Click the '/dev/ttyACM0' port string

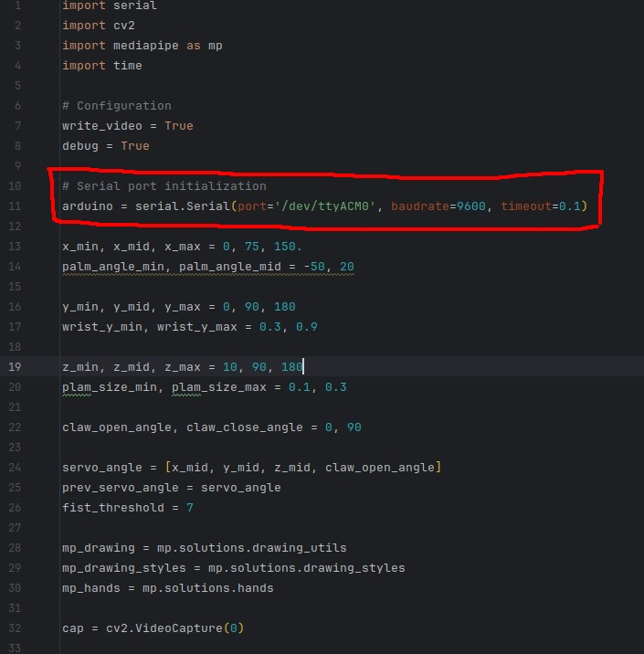(x=325, y=206)
